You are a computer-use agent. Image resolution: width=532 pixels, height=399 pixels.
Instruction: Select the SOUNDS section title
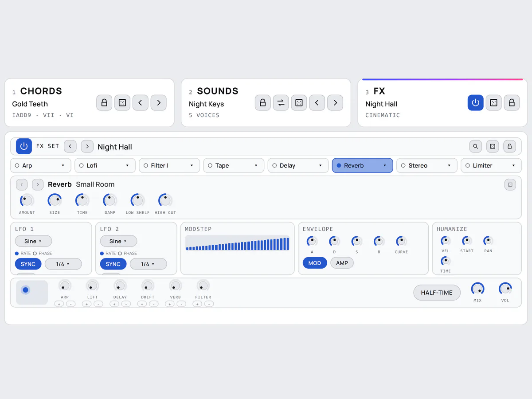coord(218,91)
